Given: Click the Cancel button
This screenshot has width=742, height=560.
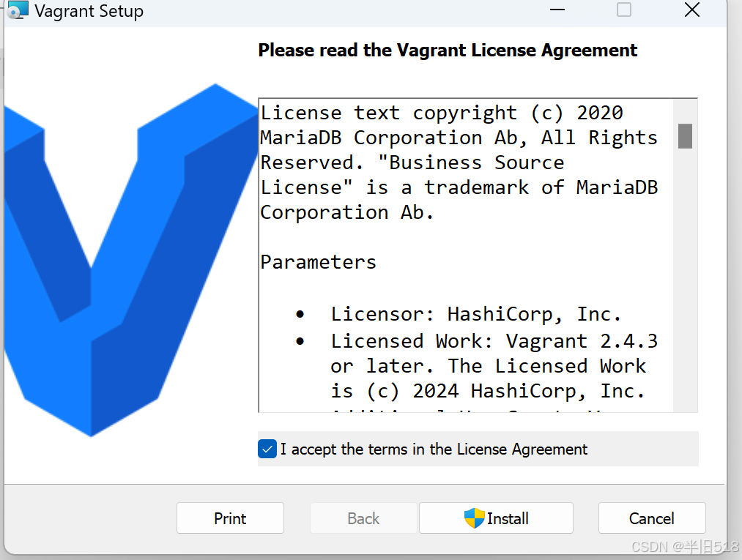Looking at the screenshot, I should click(x=652, y=518).
